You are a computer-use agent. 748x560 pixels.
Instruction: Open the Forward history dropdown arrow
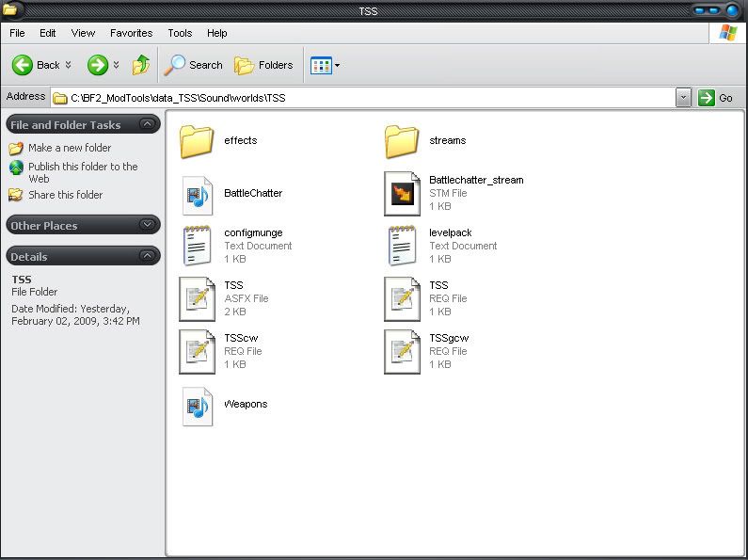pyautogui.click(x=116, y=65)
